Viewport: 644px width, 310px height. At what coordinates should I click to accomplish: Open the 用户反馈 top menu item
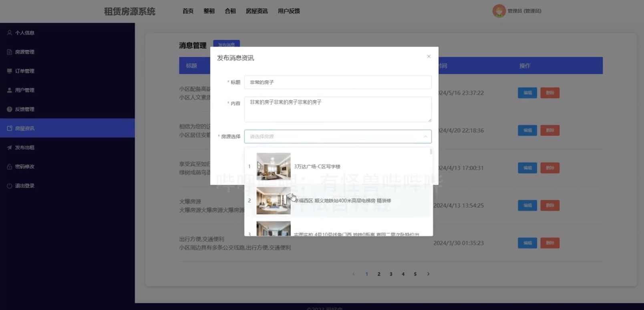point(289,11)
